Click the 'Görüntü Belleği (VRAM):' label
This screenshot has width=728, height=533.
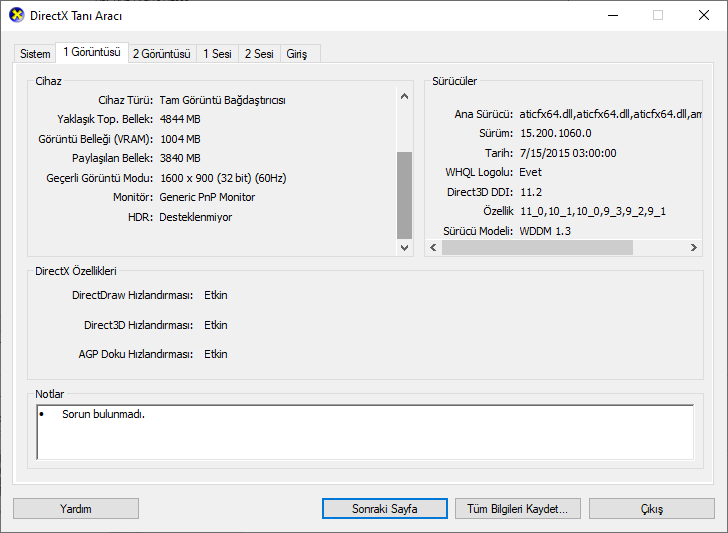[x=96, y=139]
